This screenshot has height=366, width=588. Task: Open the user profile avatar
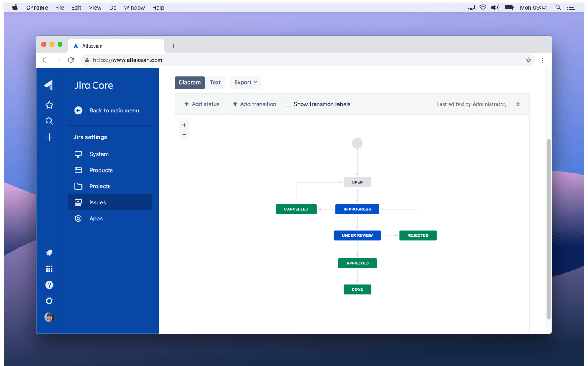[x=49, y=317]
